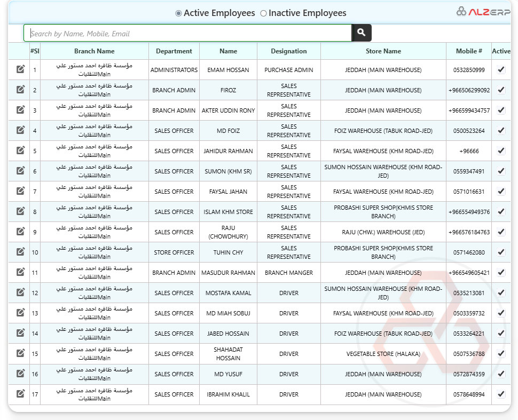Click BRANCH MANGER designation cell
518x420 pixels.
tap(289, 273)
